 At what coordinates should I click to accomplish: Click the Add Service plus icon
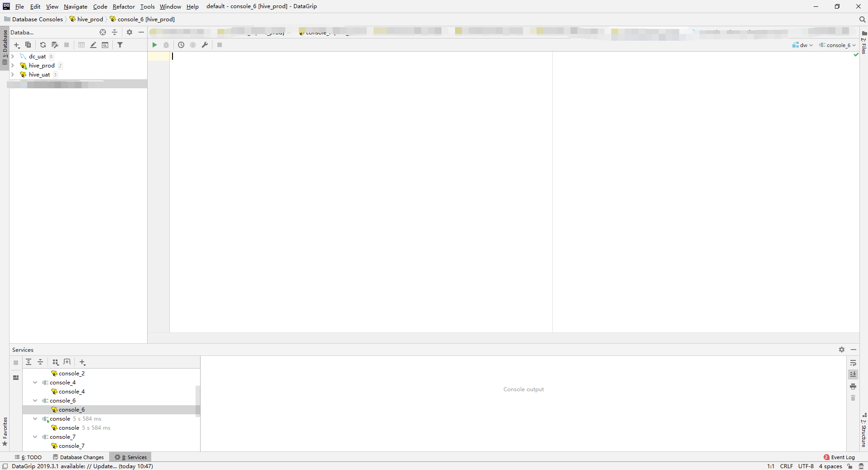click(82, 362)
